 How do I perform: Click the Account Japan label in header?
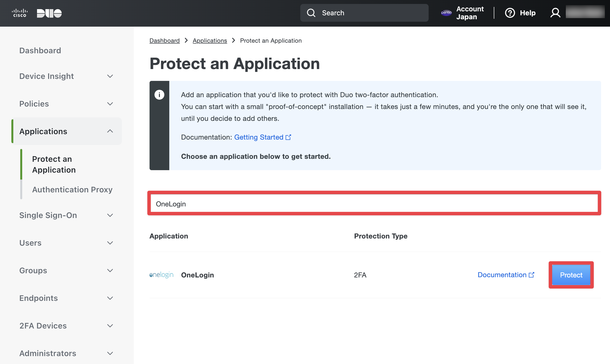point(470,13)
